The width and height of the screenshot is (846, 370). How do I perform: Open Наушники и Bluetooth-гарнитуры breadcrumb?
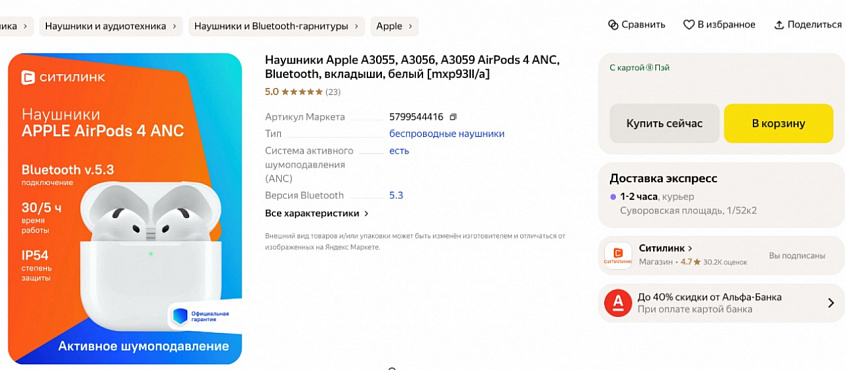[x=277, y=26]
